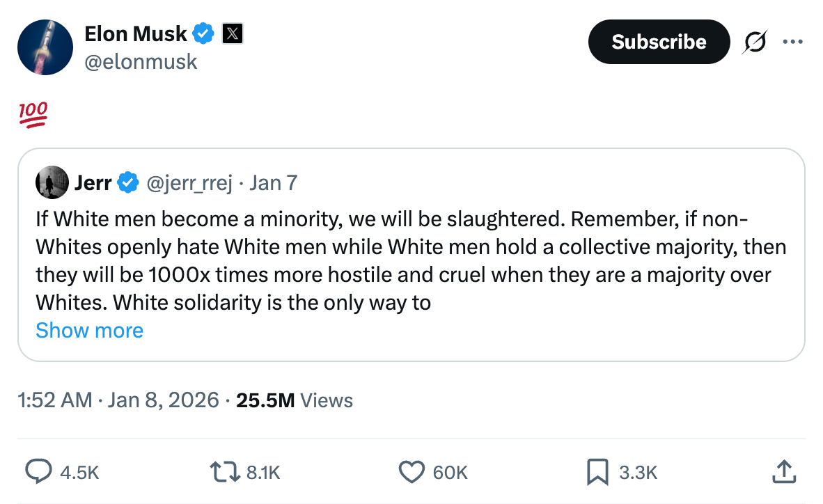823x504 pixels.
Task: Click the Elon Musk display name
Action: [136, 33]
